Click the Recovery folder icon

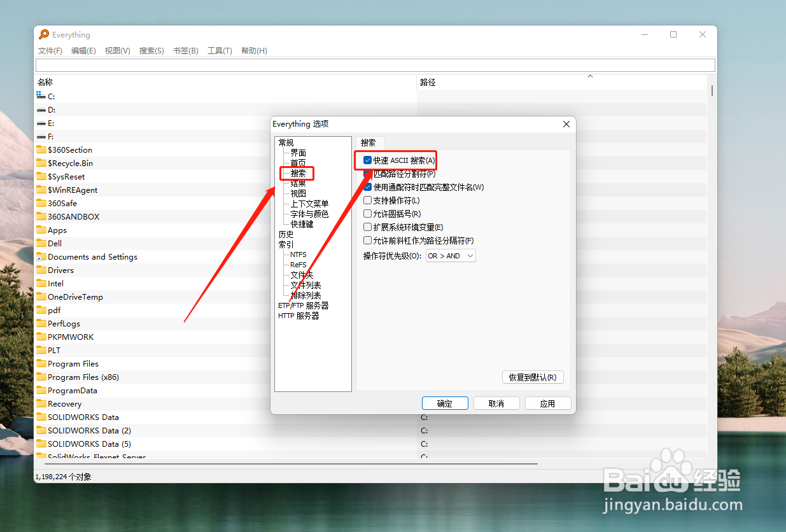pos(41,403)
